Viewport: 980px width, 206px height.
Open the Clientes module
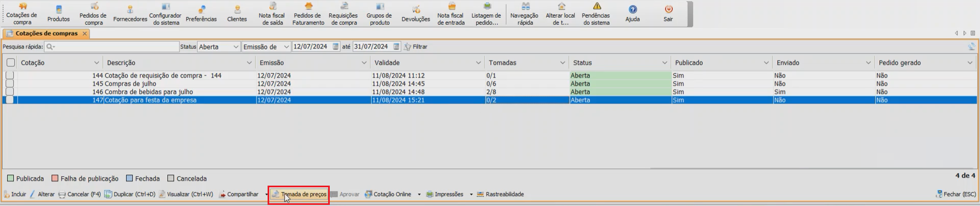pyautogui.click(x=237, y=14)
